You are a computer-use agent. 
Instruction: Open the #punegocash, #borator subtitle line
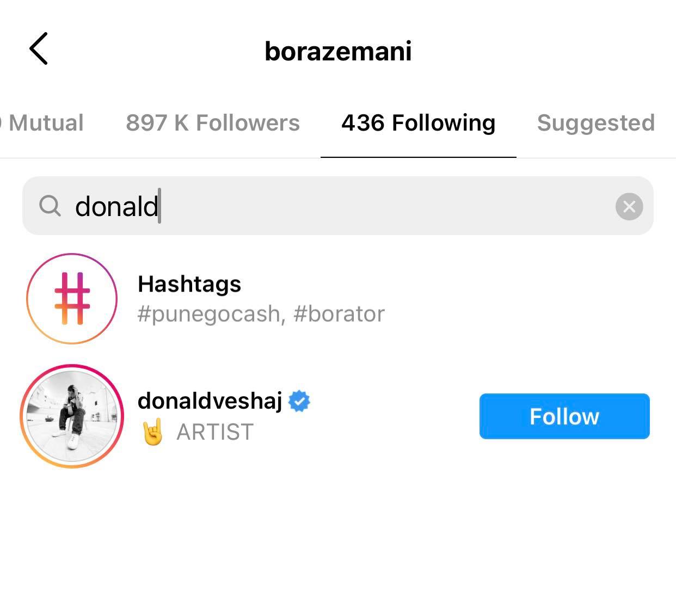[x=261, y=314]
